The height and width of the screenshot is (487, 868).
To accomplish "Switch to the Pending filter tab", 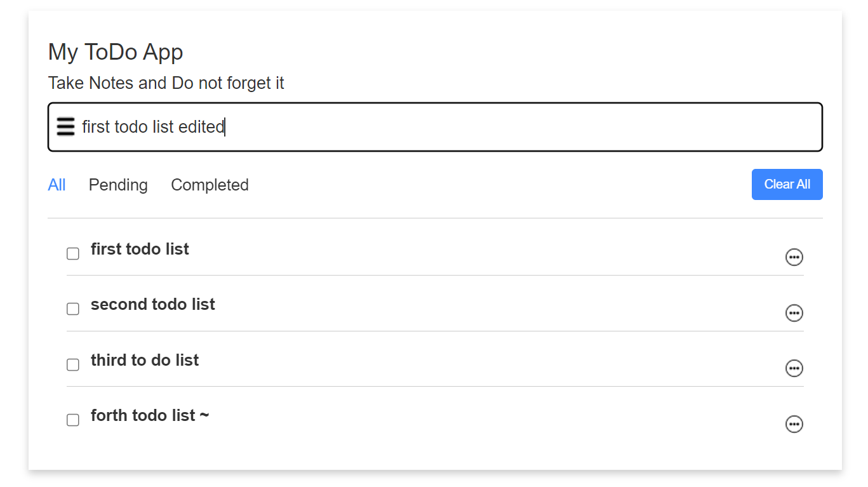I will pyautogui.click(x=118, y=185).
